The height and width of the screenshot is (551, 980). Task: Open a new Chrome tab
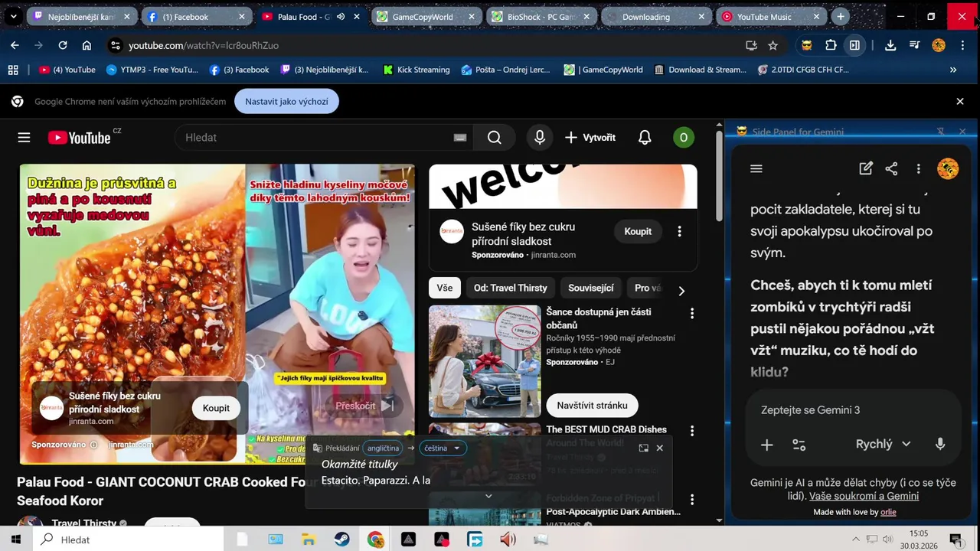point(840,16)
